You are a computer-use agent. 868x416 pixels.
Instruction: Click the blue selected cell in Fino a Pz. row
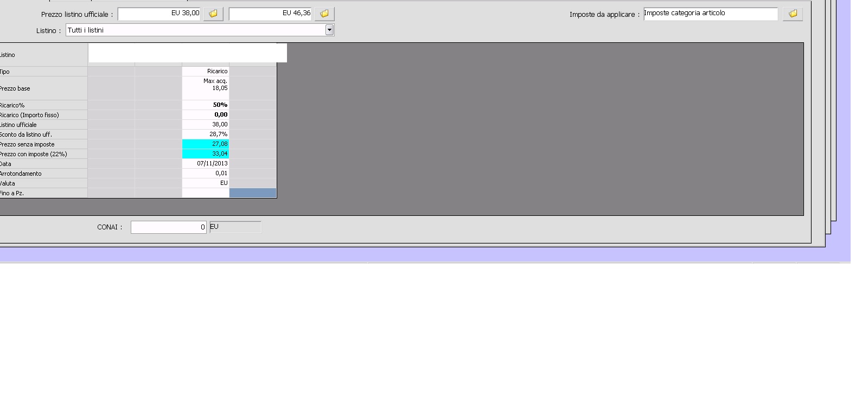pos(253,193)
